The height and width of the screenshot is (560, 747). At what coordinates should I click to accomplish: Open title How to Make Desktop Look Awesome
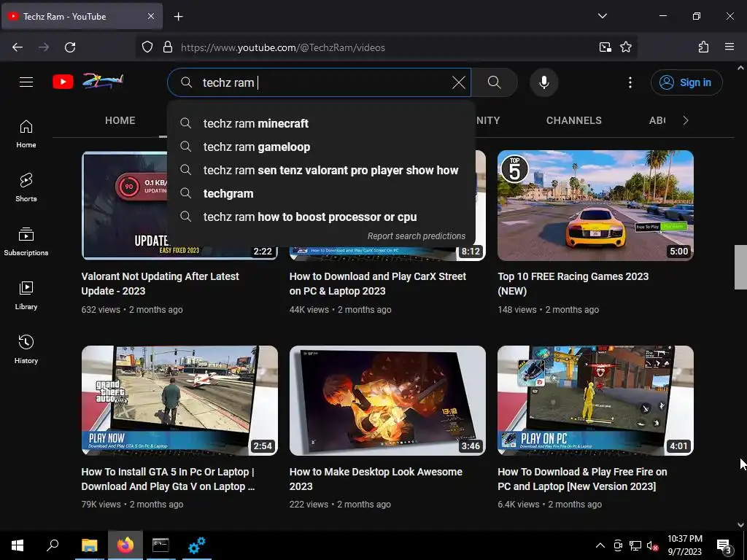376,479
